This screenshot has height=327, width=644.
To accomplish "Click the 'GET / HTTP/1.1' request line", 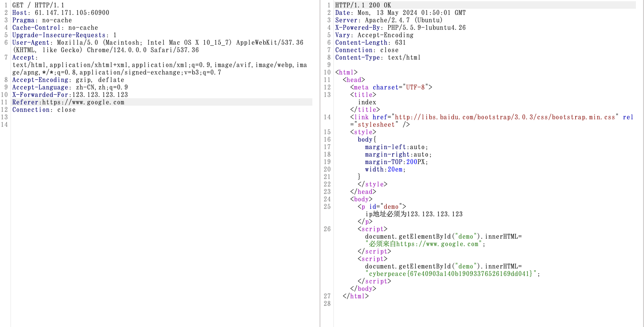I will 38,5.
